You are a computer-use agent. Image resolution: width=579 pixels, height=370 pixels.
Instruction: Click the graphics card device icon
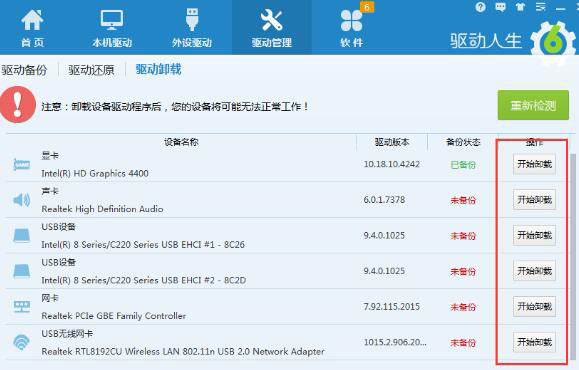pos(21,164)
